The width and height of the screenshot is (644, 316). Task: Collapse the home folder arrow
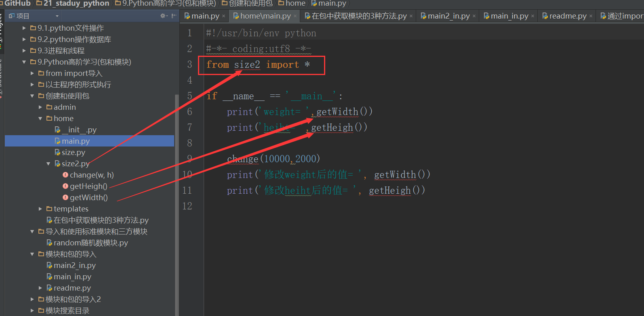tap(40, 119)
